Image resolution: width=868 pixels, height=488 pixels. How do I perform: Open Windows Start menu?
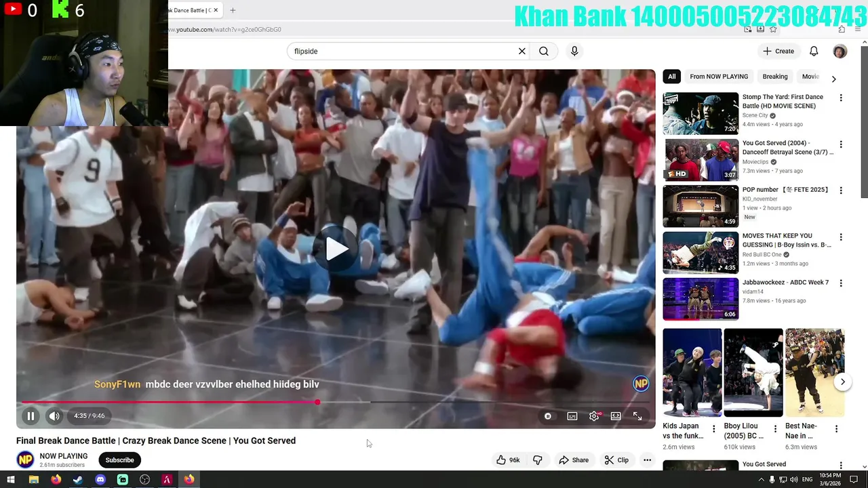point(12,480)
